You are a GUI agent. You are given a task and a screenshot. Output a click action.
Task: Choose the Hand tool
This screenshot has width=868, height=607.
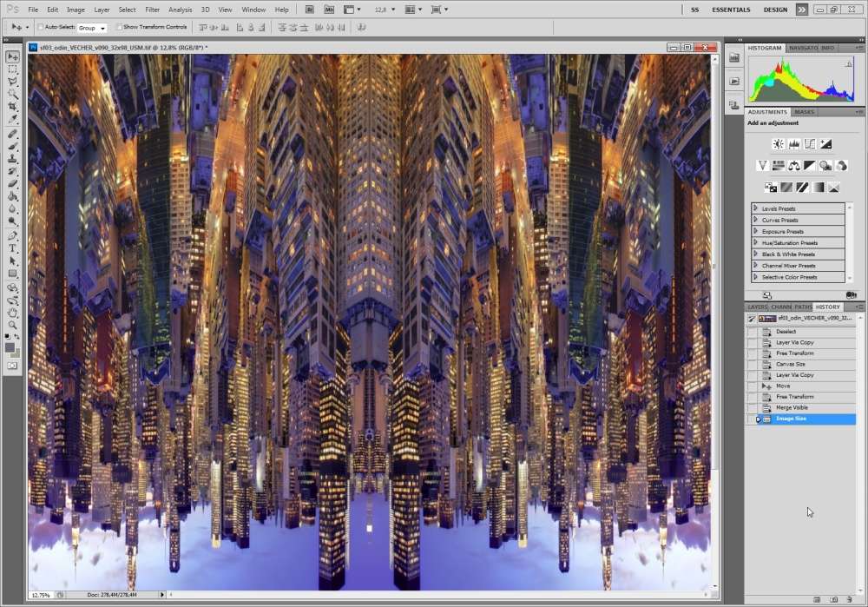click(12, 313)
